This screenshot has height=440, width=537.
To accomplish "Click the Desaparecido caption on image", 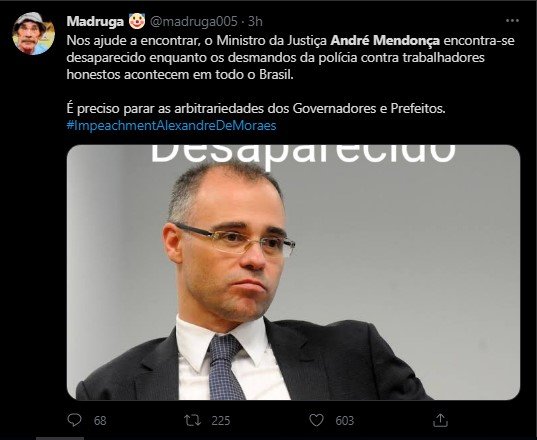I will [x=303, y=156].
